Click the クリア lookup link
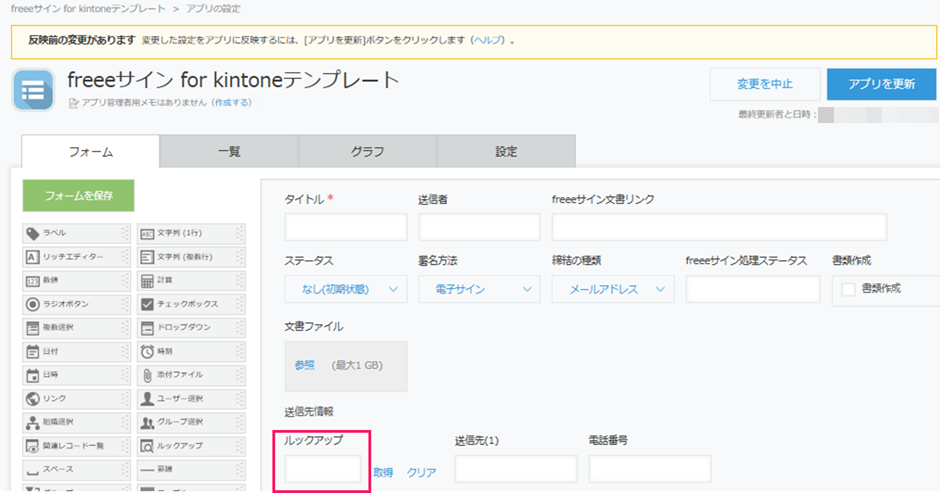The width and height of the screenshot is (940, 493). pos(421,473)
